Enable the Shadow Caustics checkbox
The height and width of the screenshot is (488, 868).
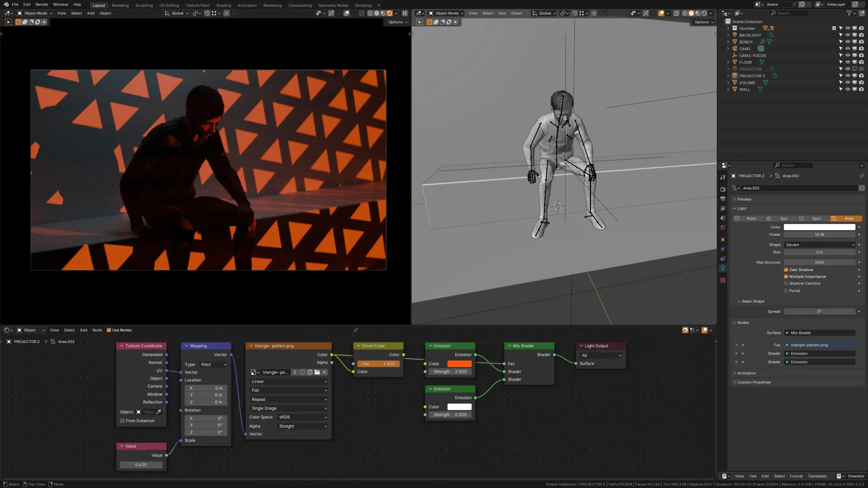[x=786, y=283]
